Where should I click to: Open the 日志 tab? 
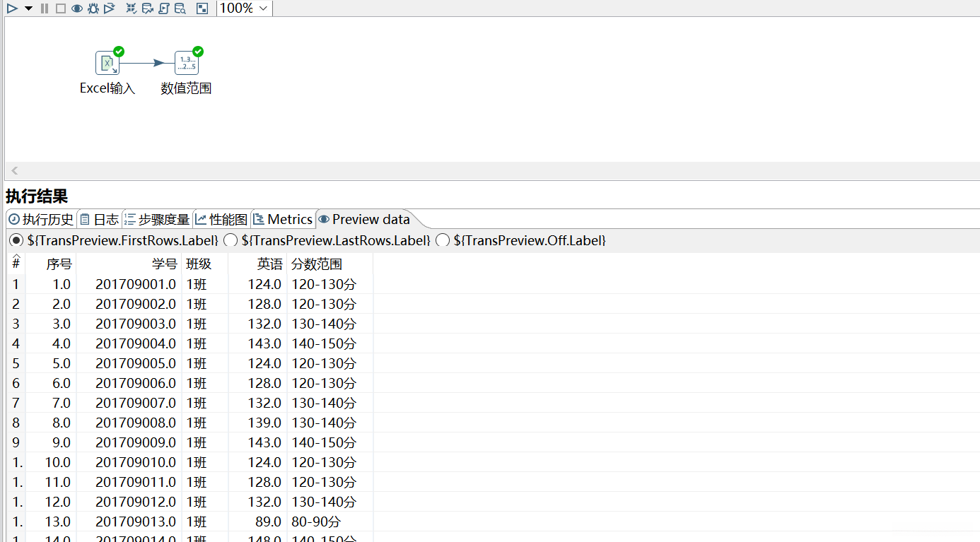tap(100, 219)
